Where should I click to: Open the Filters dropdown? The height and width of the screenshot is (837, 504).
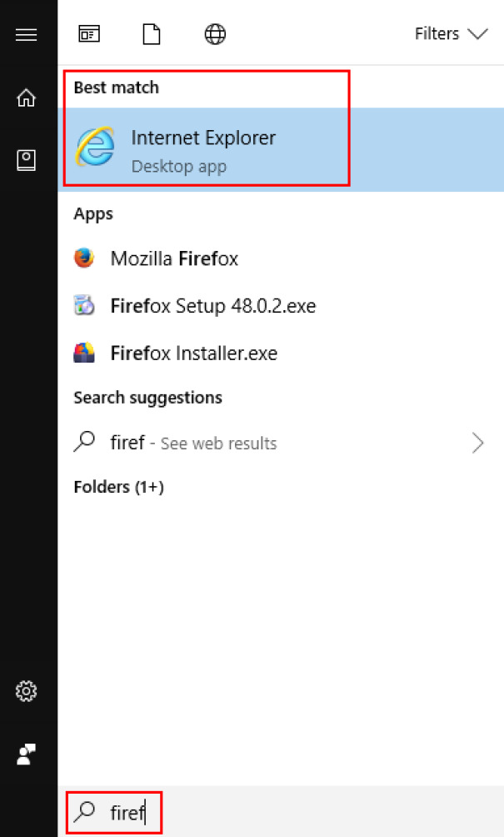pyautogui.click(x=451, y=34)
